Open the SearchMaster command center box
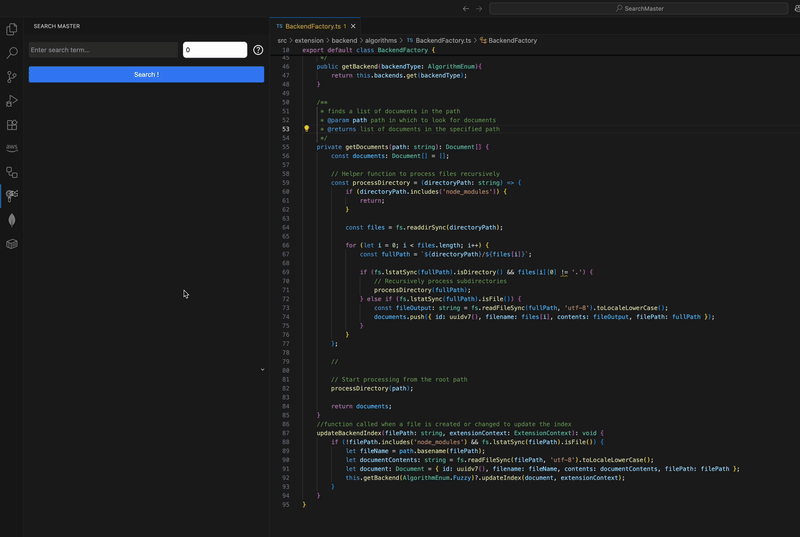The image size is (800, 537). tap(639, 9)
